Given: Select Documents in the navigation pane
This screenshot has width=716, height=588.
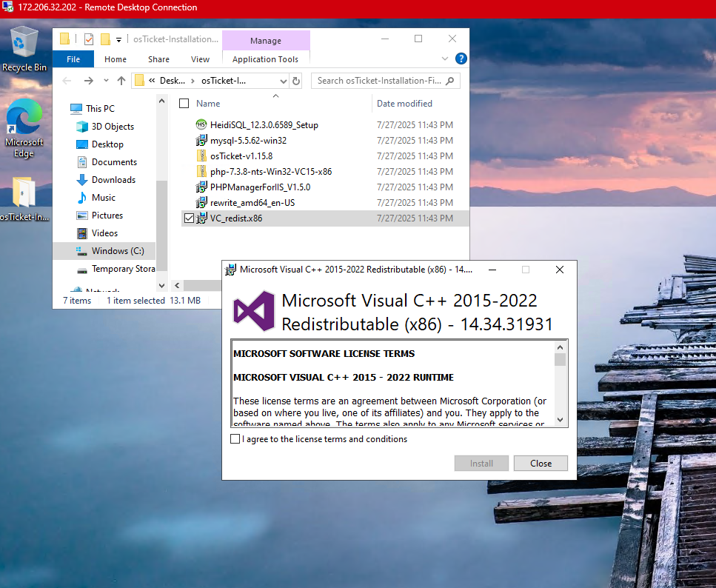Looking at the screenshot, I should click(114, 162).
